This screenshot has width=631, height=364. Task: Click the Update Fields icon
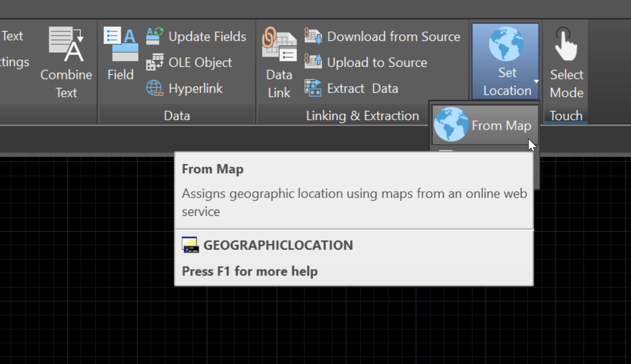[x=155, y=36]
